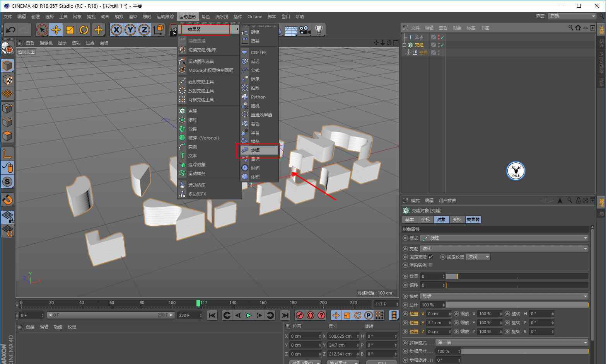The image size is (606, 364).
Task: Expand the Extrude child tree node
Action: point(408,53)
